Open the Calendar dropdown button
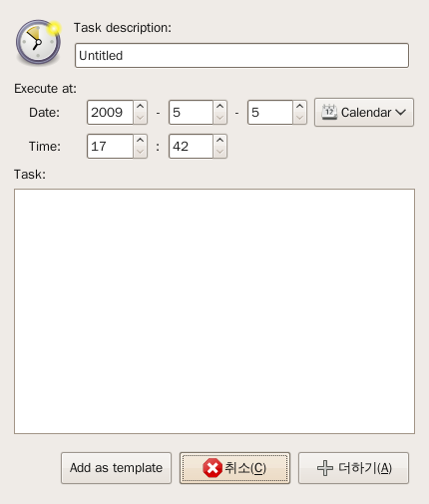The height and width of the screenshot is (504, 429). (364, 113)
